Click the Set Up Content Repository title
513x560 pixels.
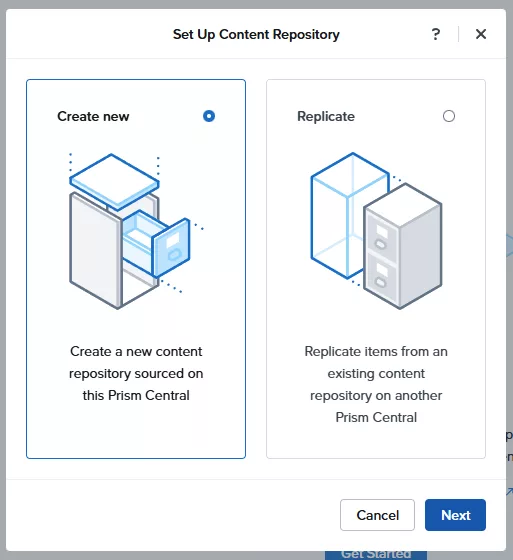256,35
